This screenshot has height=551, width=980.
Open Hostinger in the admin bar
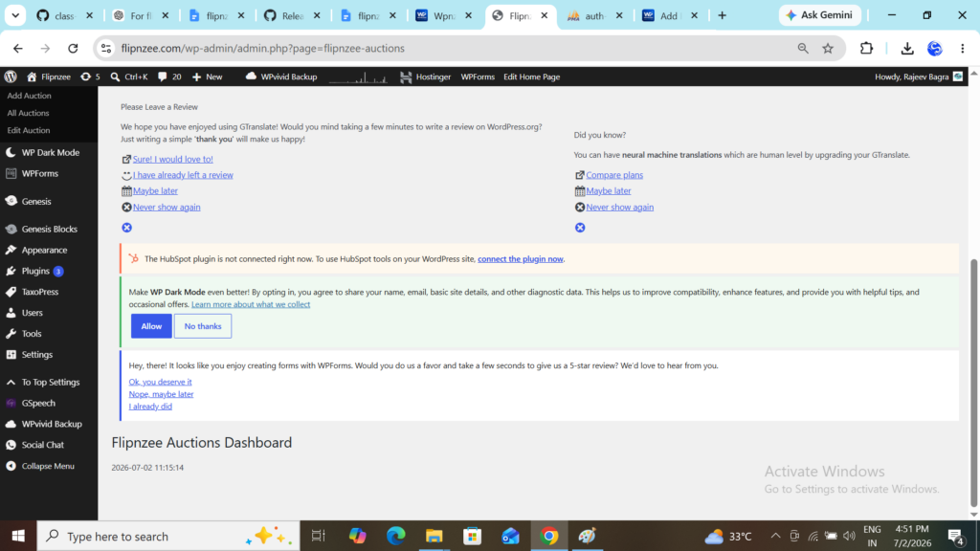tap(426, 77)
